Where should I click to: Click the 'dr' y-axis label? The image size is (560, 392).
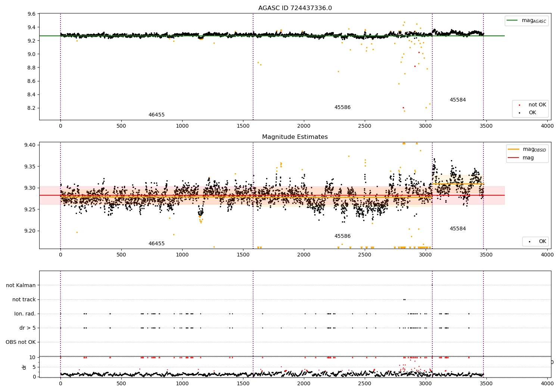point(24,367)
